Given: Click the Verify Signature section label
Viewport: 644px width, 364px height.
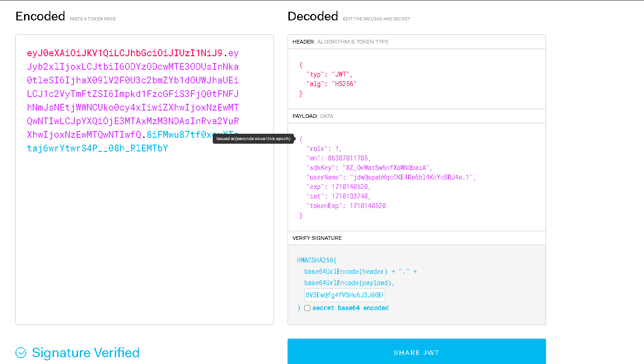Looking at the screenshot, I should (x=317, y=238).
